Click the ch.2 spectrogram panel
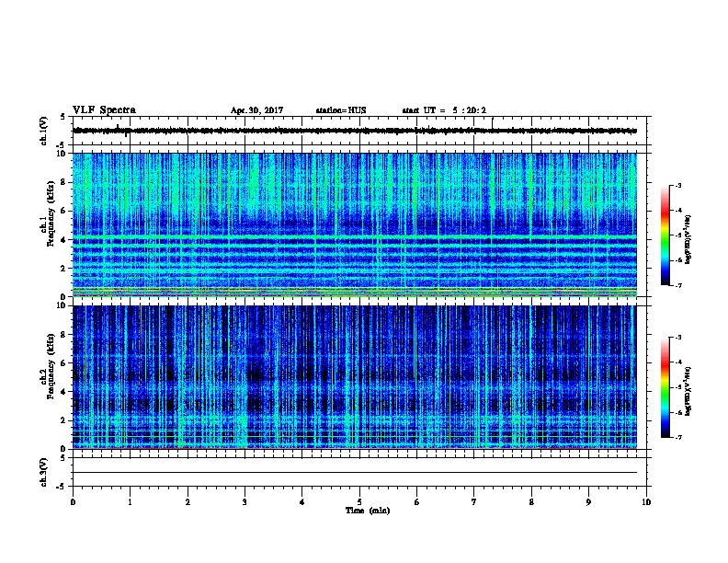Screen dimensions: 728x563 click(x=355, y=377)
